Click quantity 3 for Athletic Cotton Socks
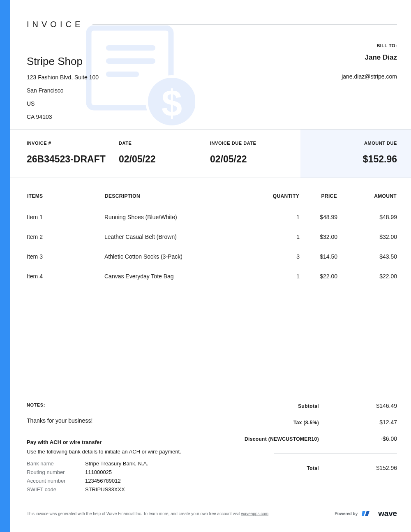The width and height of the screenshot is (411, 532). click(x=298, y=257)
